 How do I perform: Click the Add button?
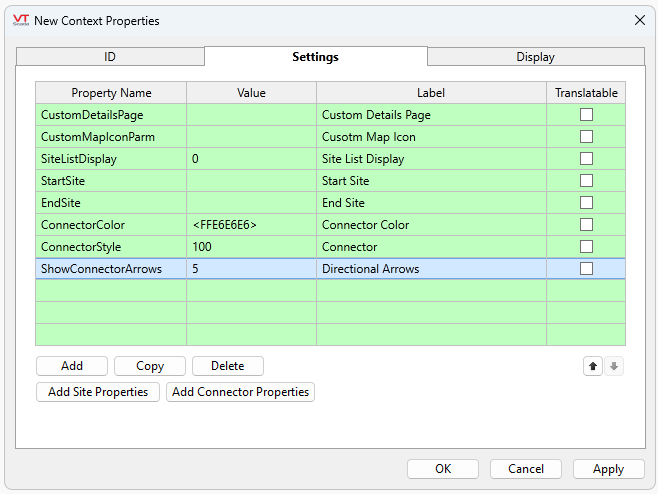72,366
